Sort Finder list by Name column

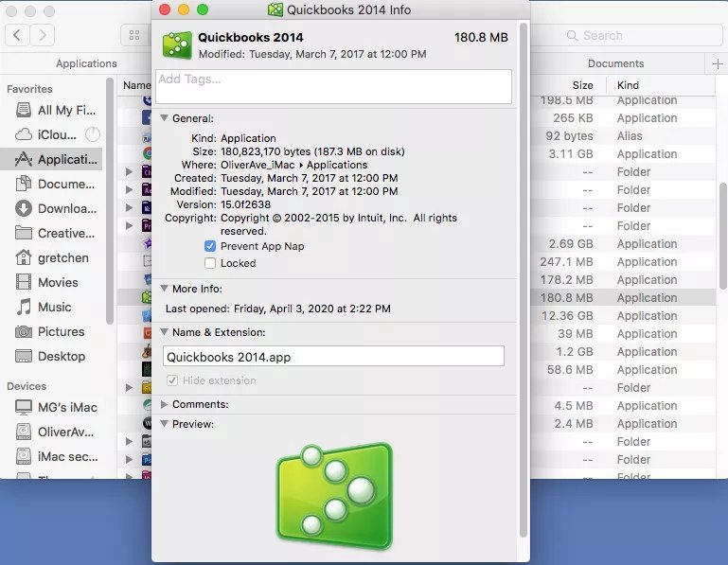point(136,85)
